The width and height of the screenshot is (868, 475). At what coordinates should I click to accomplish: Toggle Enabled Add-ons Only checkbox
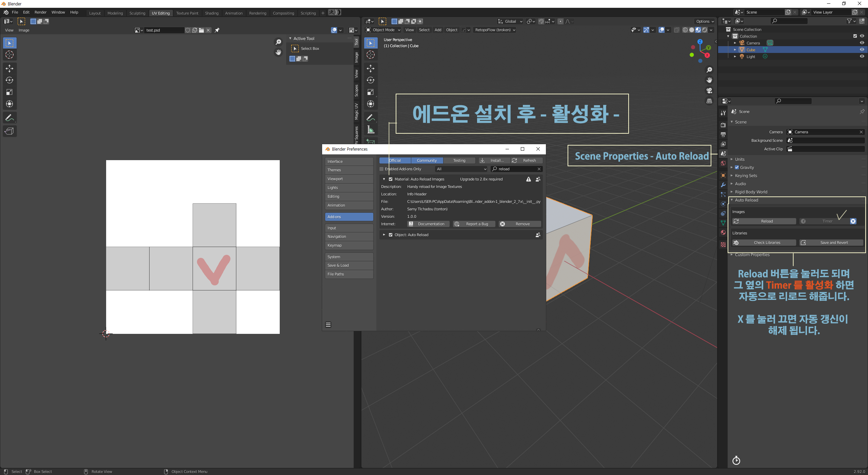(382, 169)
